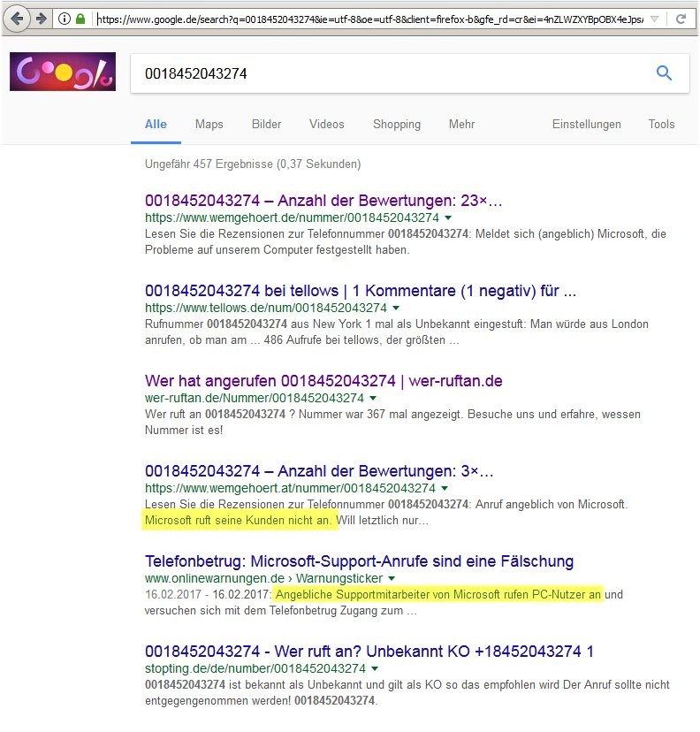
Task: Reload the page with the refresh icon
Action: coord(681,19)
